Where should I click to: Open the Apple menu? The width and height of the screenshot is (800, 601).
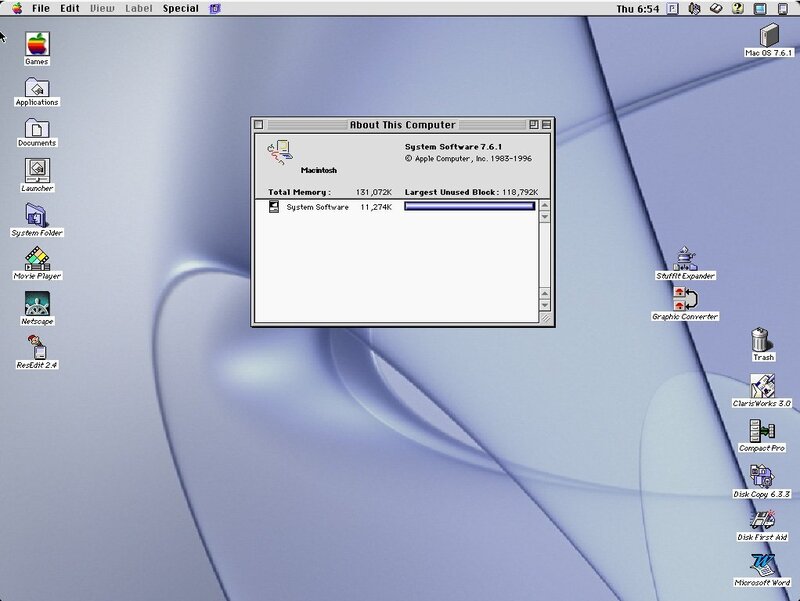(x=16, y=8)
